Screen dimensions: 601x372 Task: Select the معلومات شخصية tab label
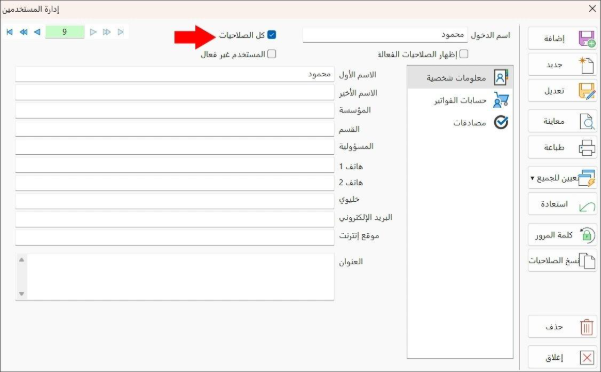(x=456, y=78)
